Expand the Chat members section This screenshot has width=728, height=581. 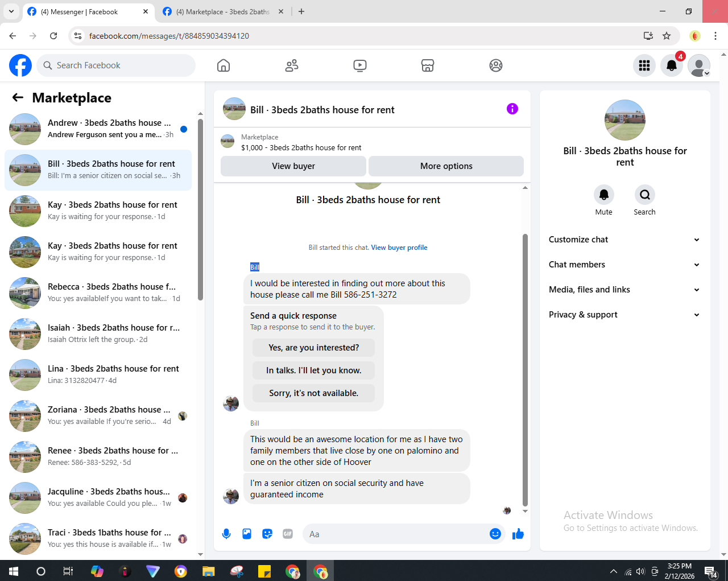(x=624, y=265)
